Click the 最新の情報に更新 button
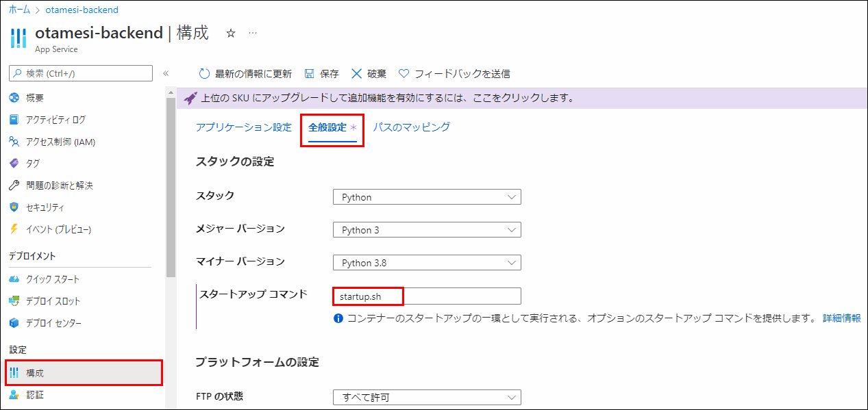The image size is (868, 410). coord(245,73)
